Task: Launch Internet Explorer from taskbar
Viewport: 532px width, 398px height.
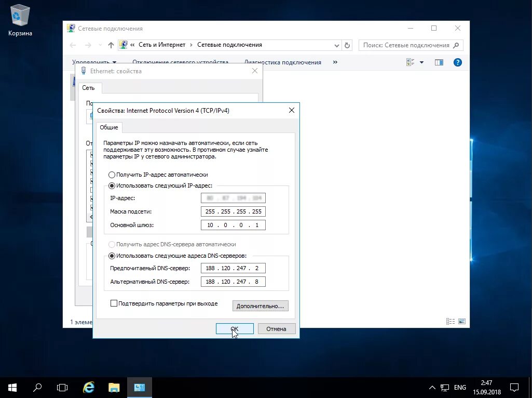Action: 89,388
